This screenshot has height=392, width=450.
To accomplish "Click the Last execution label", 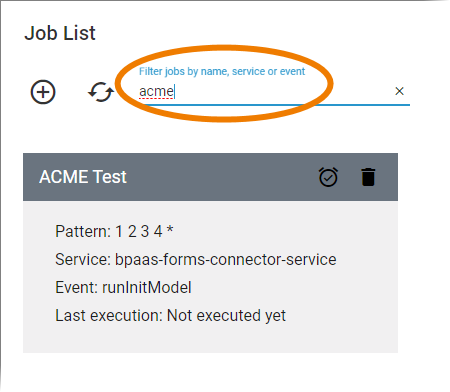I will pyautogui.click(x=109, y=315).
